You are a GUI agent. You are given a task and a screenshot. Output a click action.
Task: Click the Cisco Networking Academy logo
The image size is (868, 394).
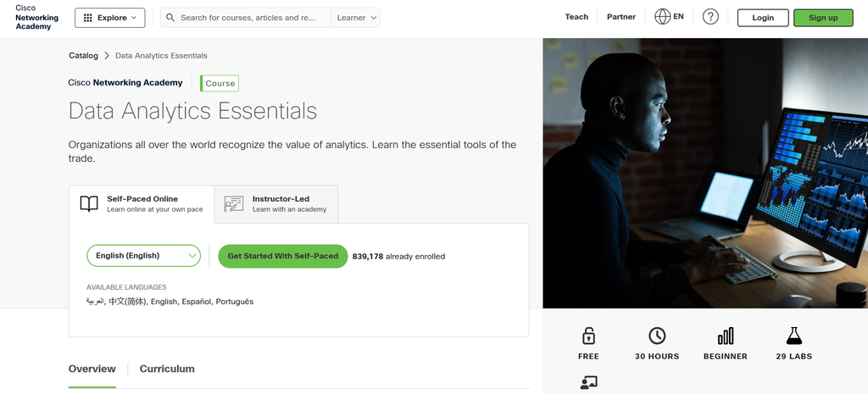pos(36,17)
